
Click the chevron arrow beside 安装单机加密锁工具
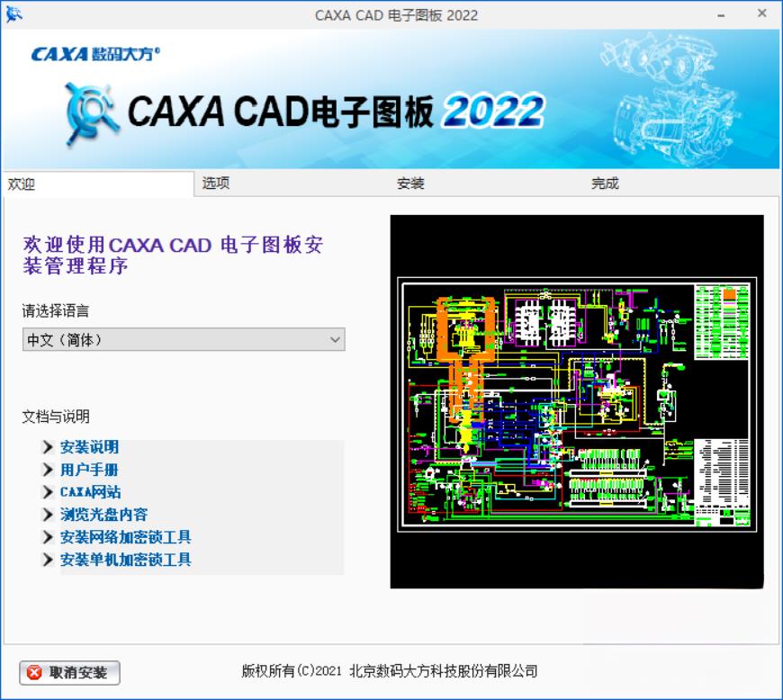(48, 560)
